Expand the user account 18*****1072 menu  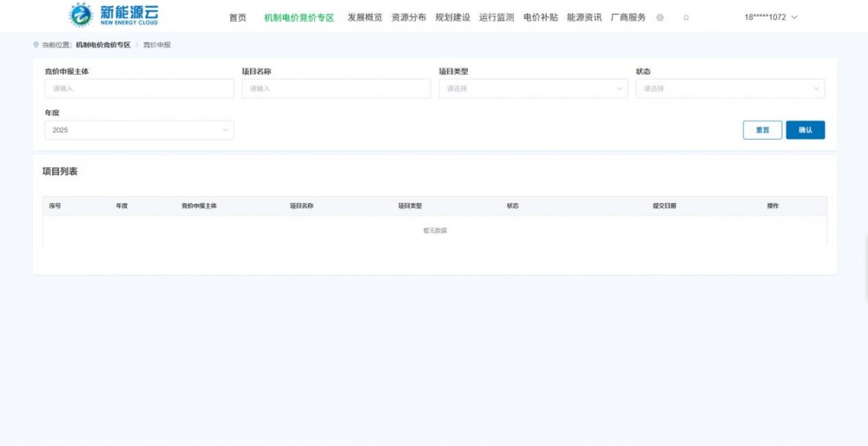pyautogui.click(x=771, y=17)
